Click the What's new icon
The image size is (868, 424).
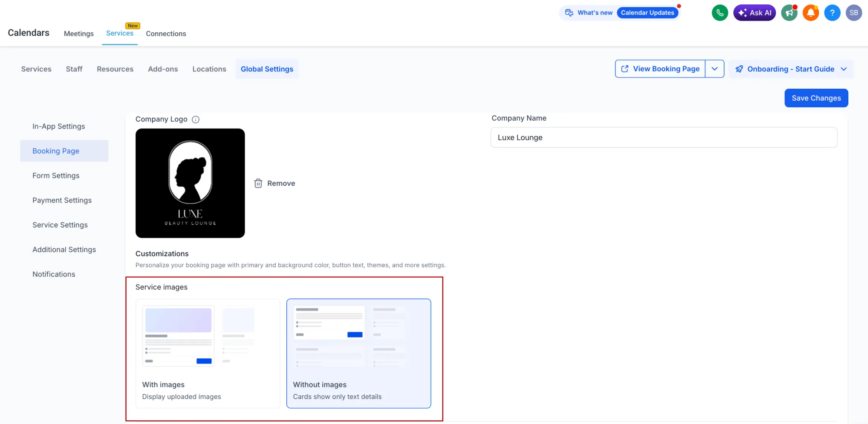(x=569, y=12)
